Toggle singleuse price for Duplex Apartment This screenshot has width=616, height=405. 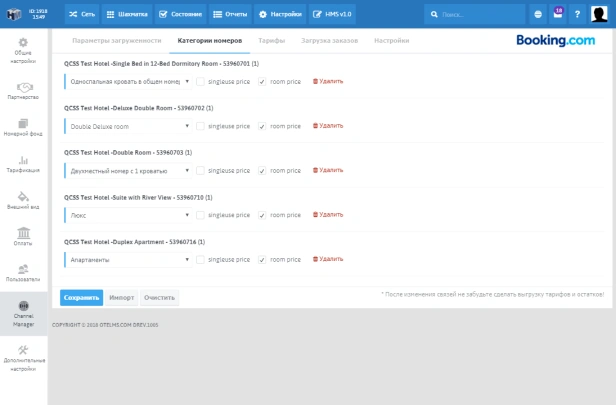200,259
